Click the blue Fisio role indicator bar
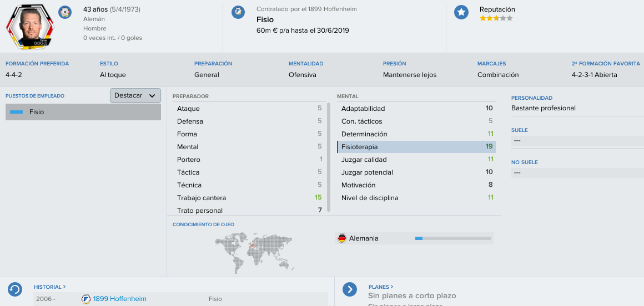The image size is (644, 306). pos(16,112)
